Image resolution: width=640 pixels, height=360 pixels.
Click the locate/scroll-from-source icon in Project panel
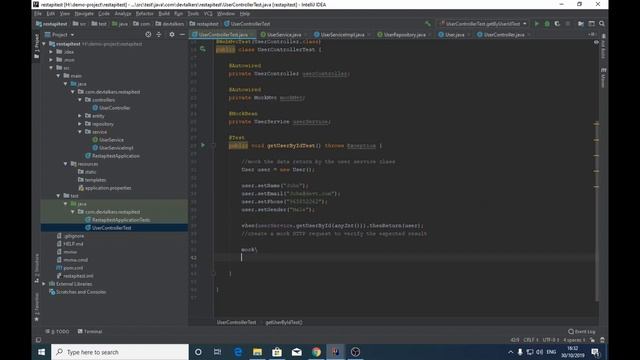tap(148, 35)
